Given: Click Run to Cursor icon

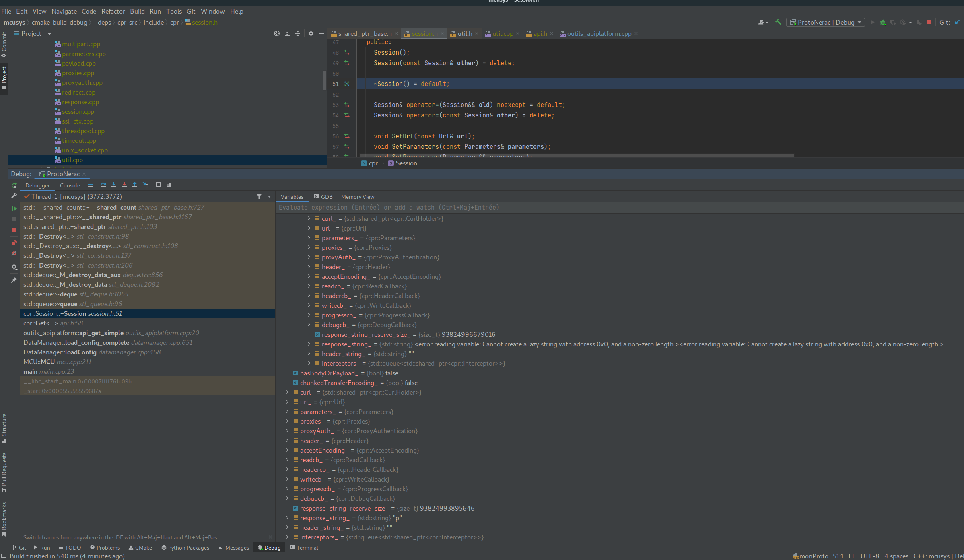Looking at the screenshot, I should coord(146,185).
